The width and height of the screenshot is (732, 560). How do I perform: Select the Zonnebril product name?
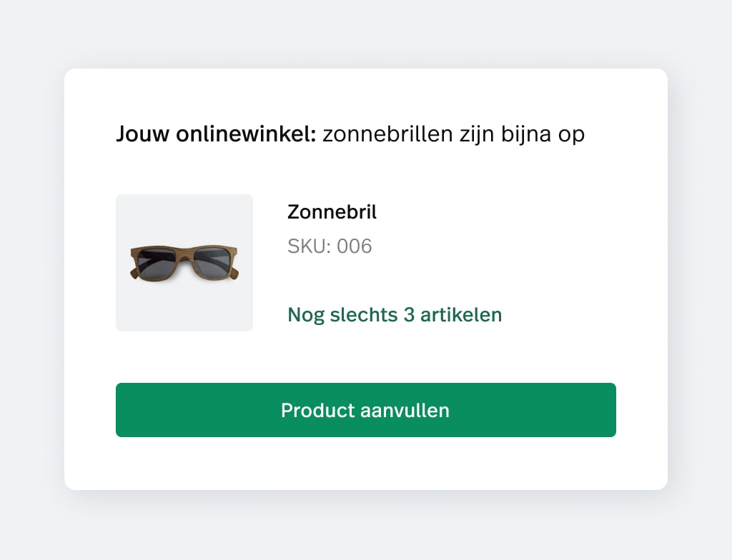point(332,212)
